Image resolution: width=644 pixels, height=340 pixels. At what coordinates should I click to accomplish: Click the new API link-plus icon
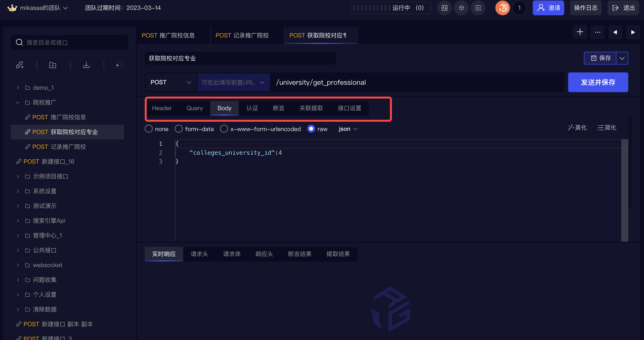20,65
